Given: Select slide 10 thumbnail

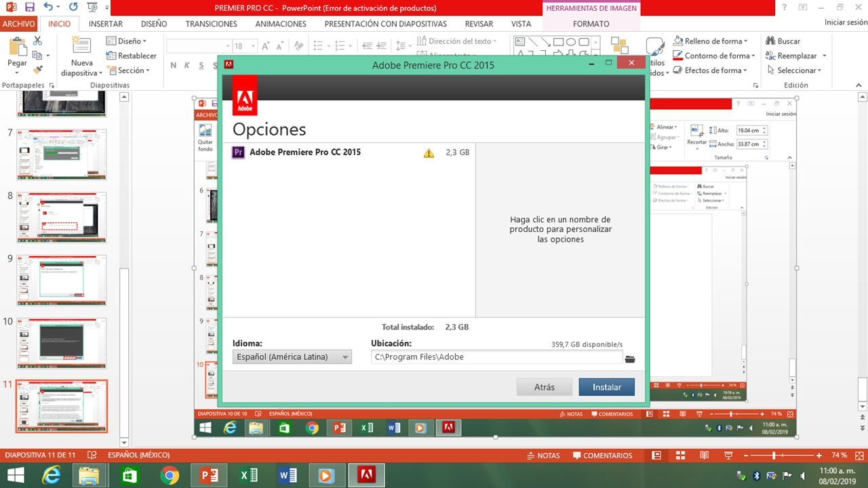Looking at the screenshot, I should tap(62, 343).
